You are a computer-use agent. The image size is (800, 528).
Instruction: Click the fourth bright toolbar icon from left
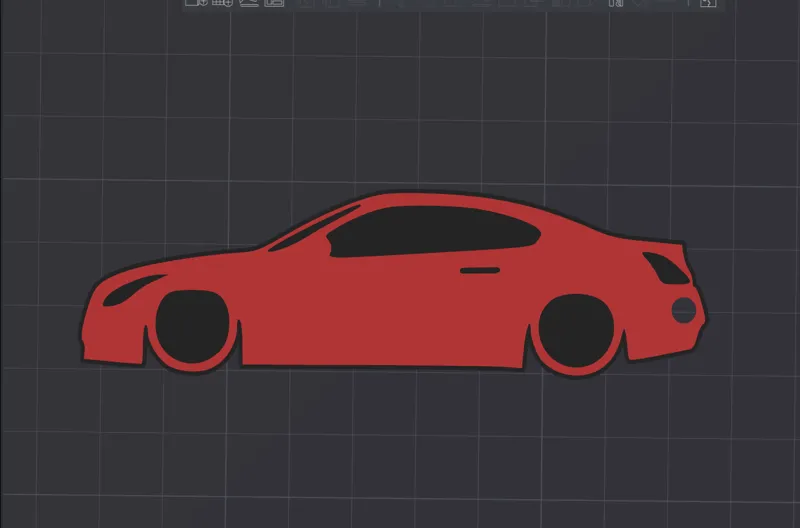[274, 3]
